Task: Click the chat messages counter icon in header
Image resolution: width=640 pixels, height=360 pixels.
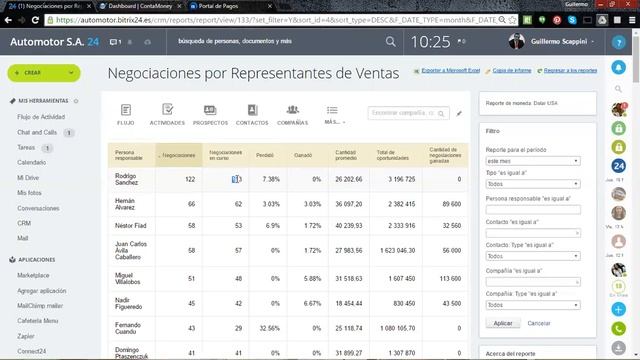Action: point(115,42)
